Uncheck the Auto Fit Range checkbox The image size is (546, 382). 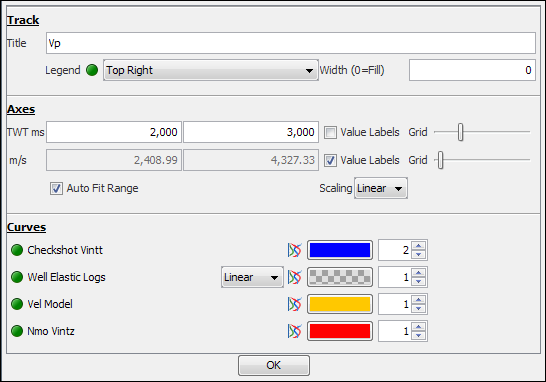(x=56, y=188)
